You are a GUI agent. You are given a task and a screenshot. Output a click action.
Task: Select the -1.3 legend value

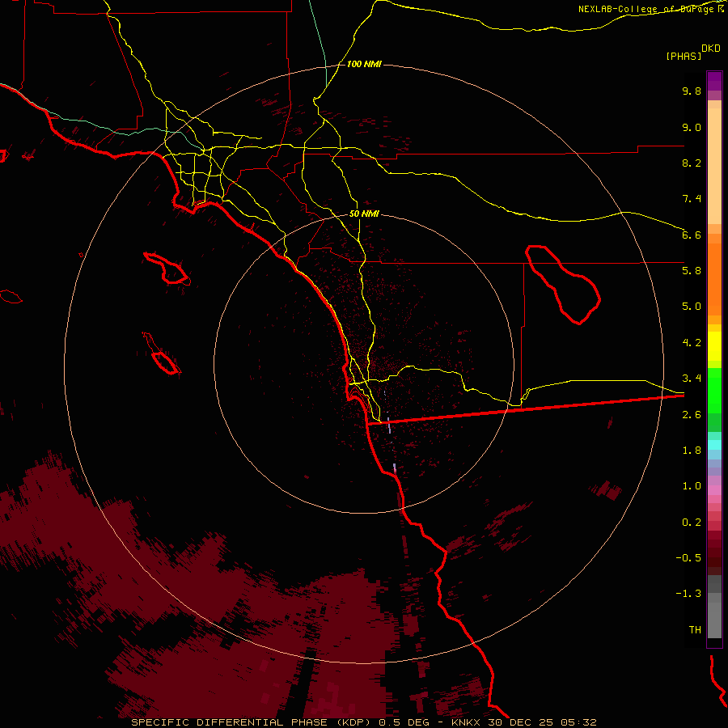tap(688, 594)
